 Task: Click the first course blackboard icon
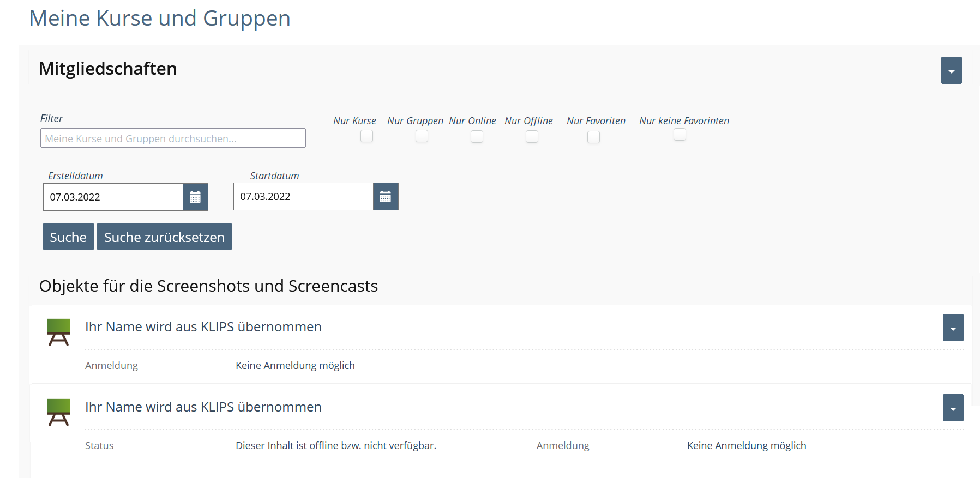pyautogui.click(x=58, y=332)
